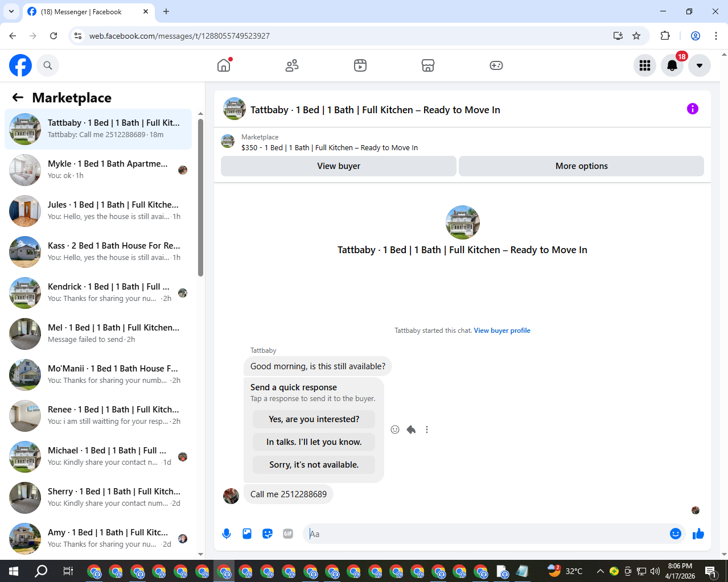Open the Windows notification center icon
728x582 pixels.
click(710, 571)
